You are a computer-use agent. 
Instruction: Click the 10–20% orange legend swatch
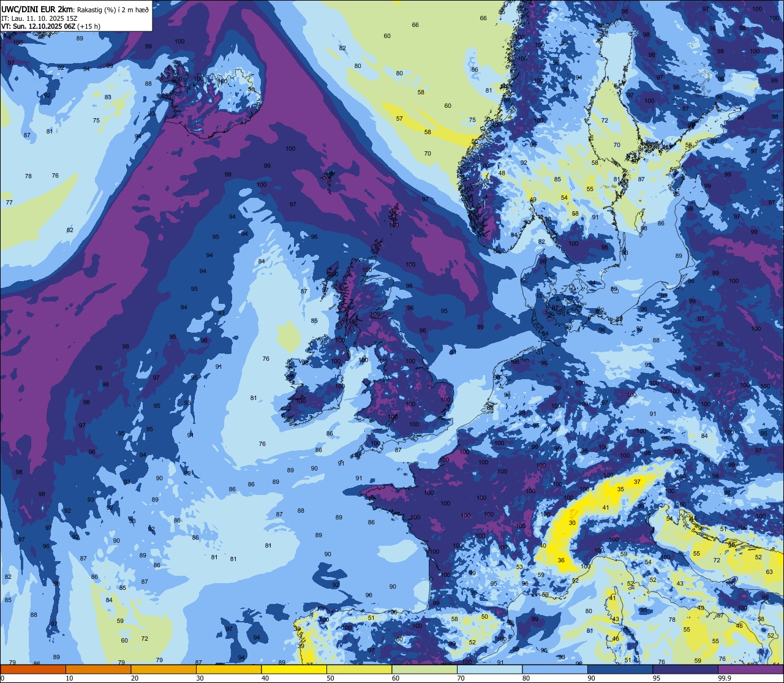click(98, 669)
